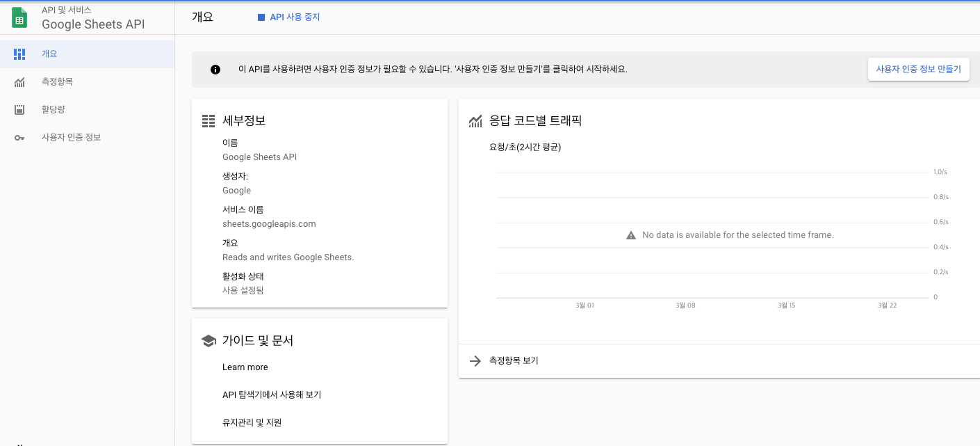Click the 측정항목 보기 link
The height and width of the screenshot is (446, 980).
point(514,361)
